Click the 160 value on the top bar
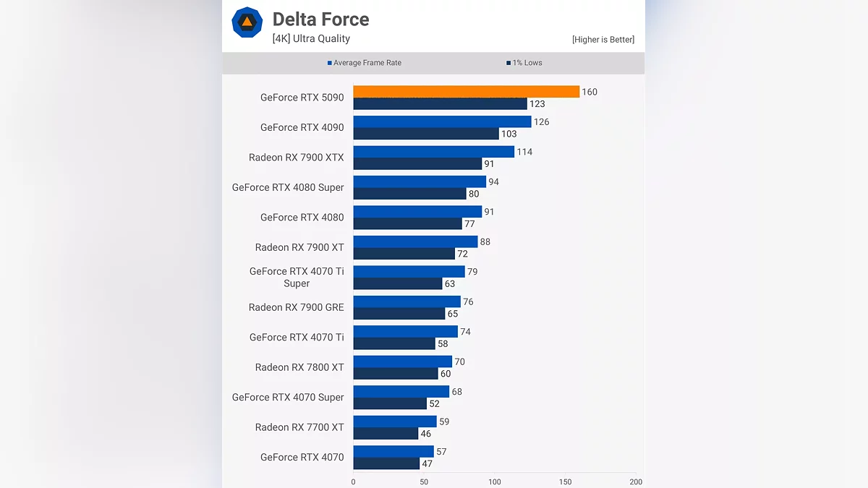 pyautogui.click(x=590, y=92)
